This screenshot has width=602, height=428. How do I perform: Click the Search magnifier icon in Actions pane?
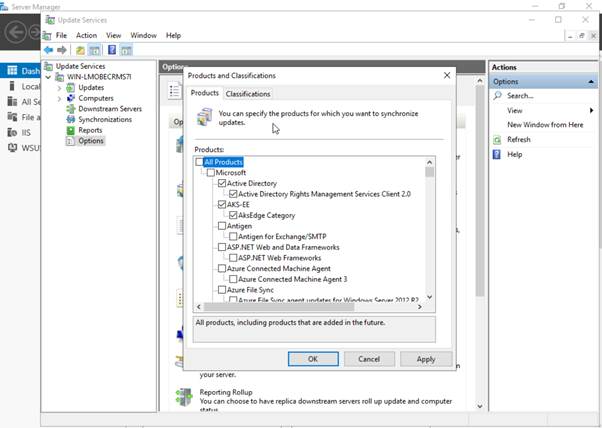click(497, 96)
